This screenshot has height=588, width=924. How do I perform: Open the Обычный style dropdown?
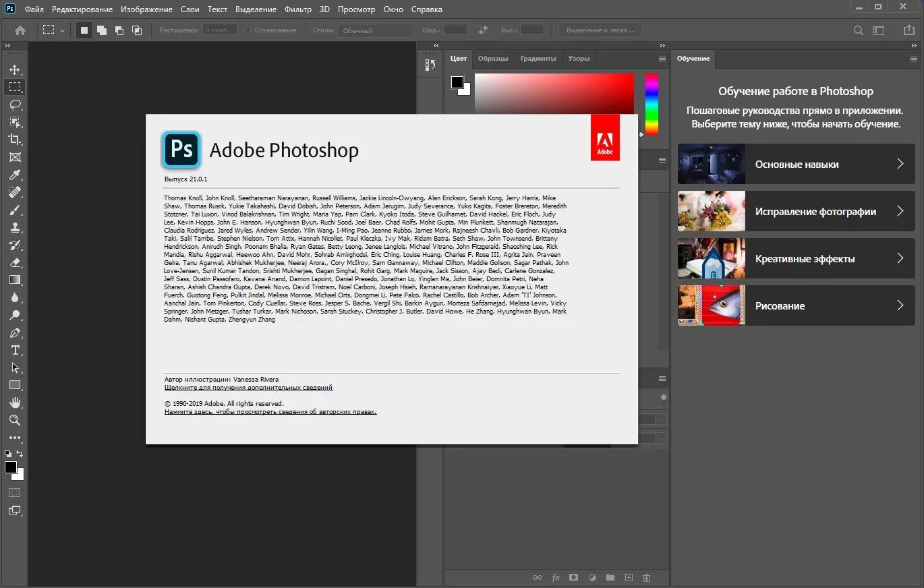(376, 30)
